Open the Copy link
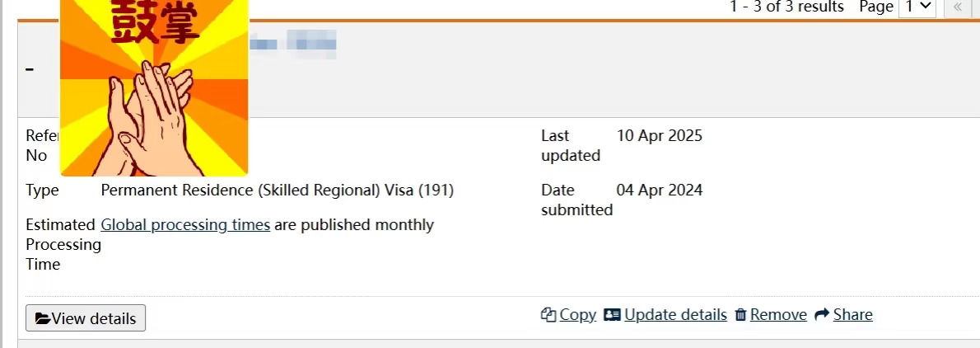 577,314
